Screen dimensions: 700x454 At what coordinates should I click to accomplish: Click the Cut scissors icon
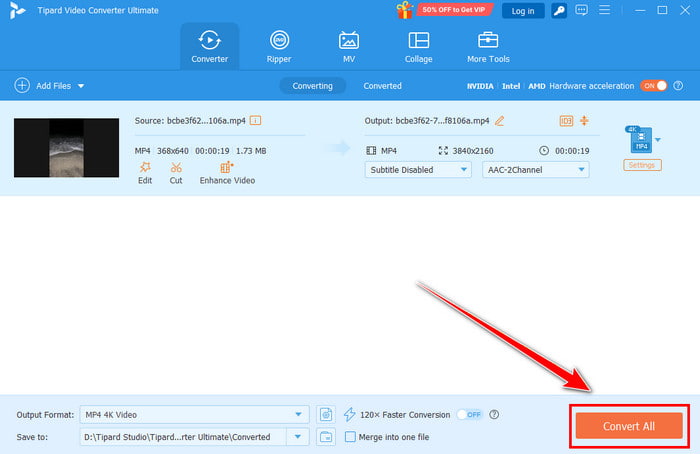pos(176,167)
